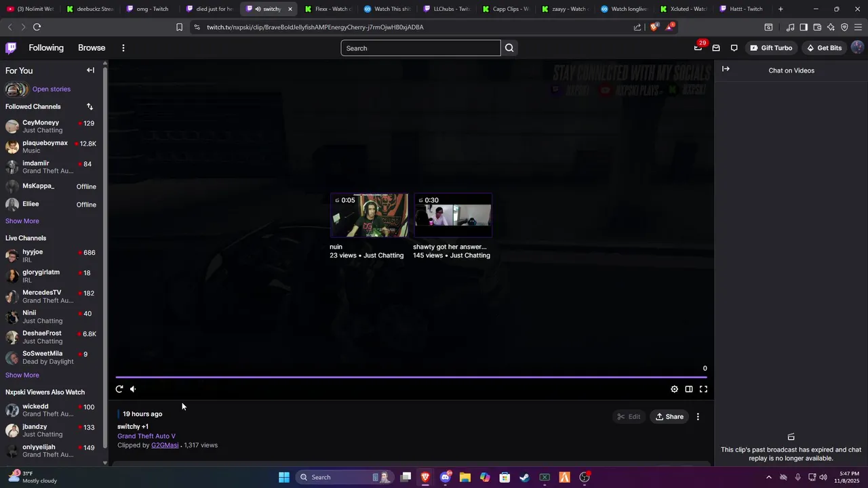Bookmark this page icon
This screenshot has height=488, width=868.
pyautogui.click(x=179, y=27)
